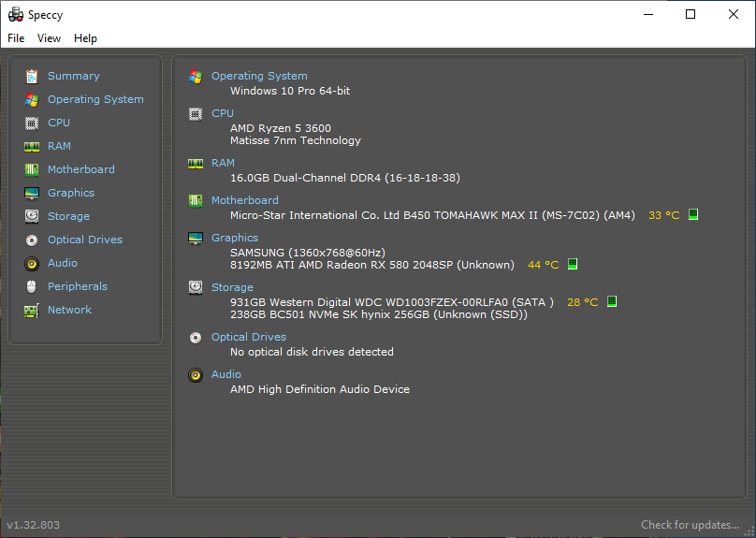Click Check for updates link
Viewport: 756px width, 538px height.
[x=690, y=525]
